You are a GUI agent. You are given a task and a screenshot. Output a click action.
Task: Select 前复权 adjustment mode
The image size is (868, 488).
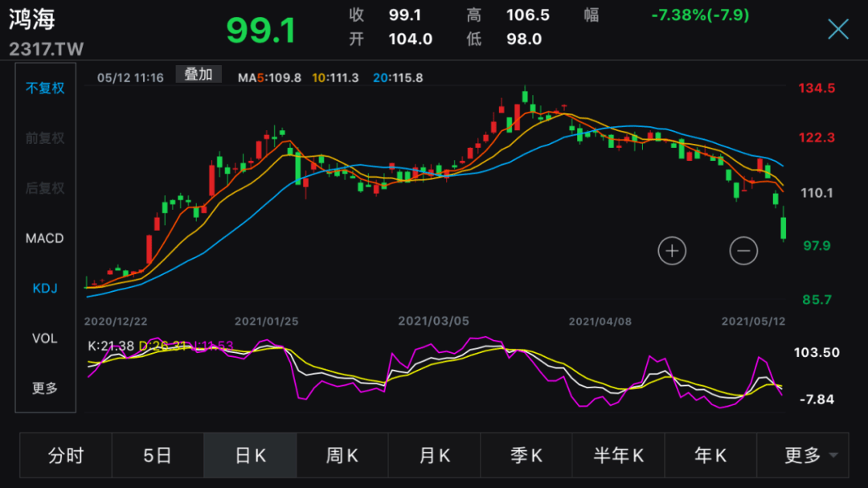(45, 138)
